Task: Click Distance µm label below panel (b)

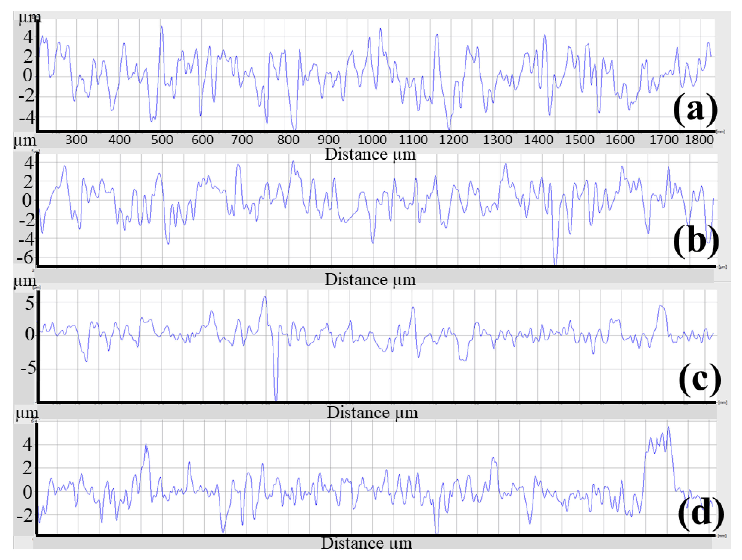Action: click(x=370, y=280)
